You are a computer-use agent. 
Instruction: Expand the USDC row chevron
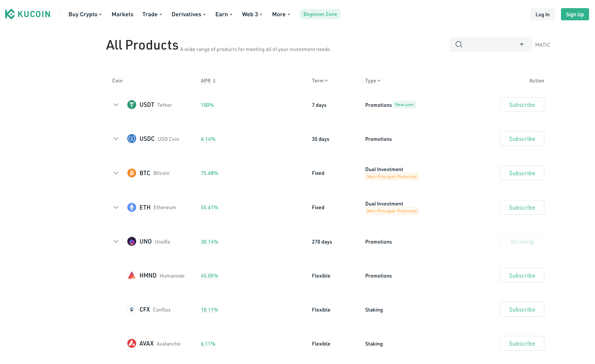pos(116,139)
